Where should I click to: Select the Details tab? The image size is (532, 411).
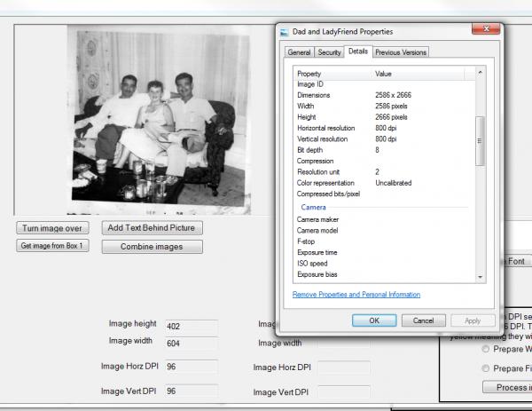click(358, 51)
